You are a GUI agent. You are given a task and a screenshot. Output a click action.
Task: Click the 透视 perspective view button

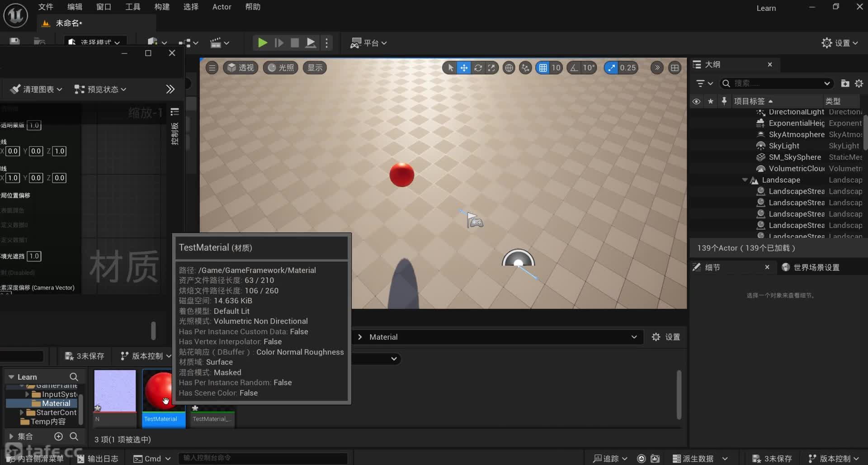pyautogui.click(x=241, y=68)
